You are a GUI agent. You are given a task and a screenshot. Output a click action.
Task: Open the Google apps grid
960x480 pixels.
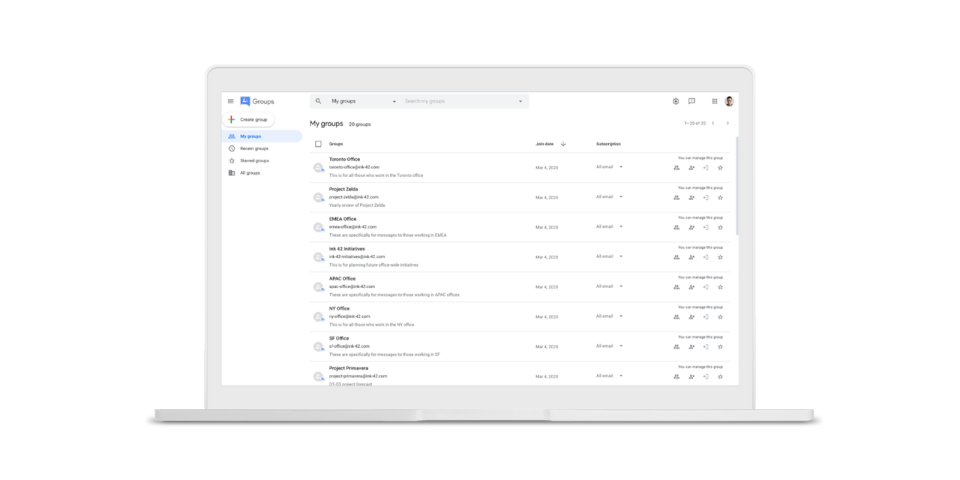pos(714,101)
